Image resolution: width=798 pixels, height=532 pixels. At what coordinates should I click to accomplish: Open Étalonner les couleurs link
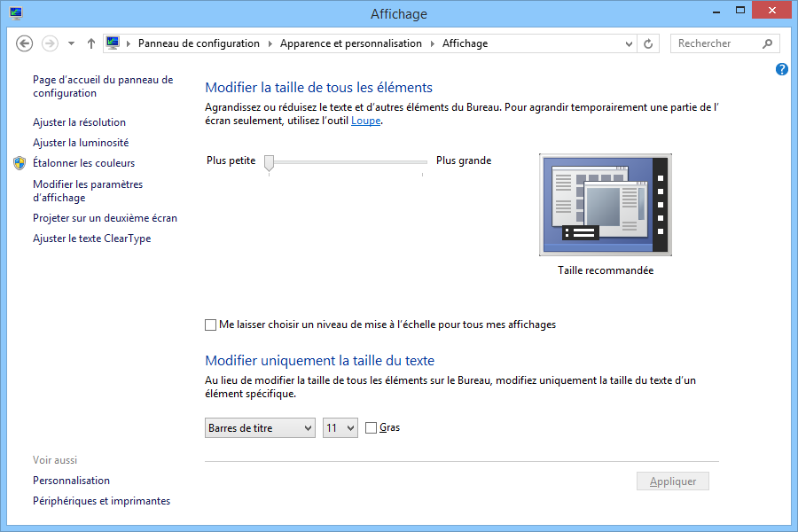pos(84,163)
